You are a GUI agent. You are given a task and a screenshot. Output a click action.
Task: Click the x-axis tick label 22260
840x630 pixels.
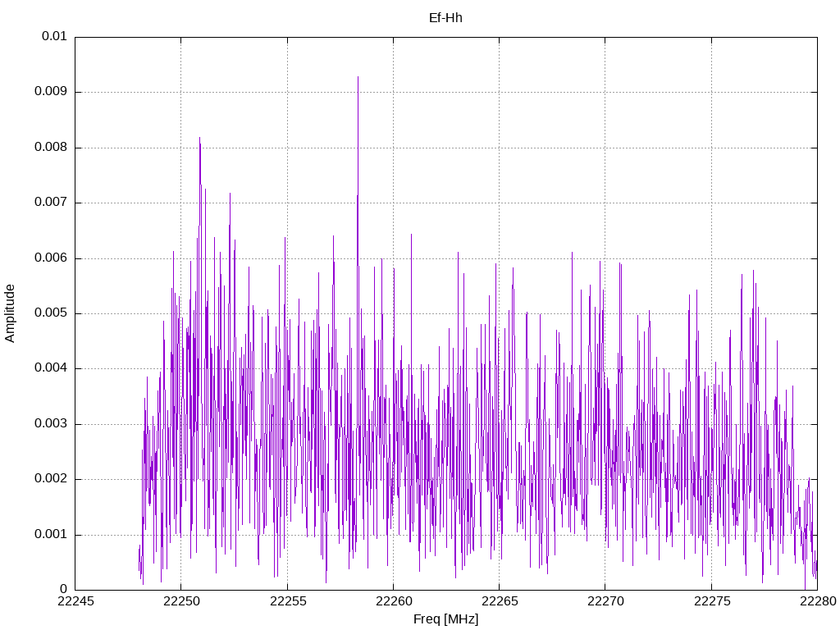[x=394, y=601]
